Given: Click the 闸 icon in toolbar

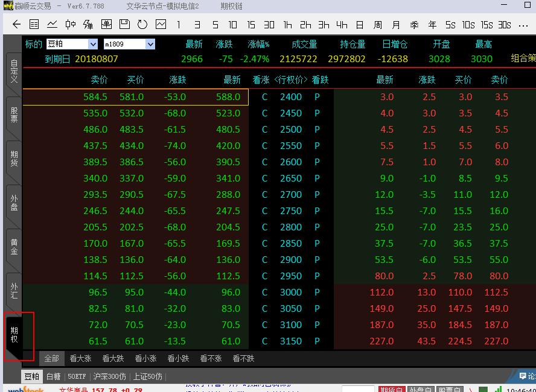Looking at the screenshot, I should click(x=107, y=25).
